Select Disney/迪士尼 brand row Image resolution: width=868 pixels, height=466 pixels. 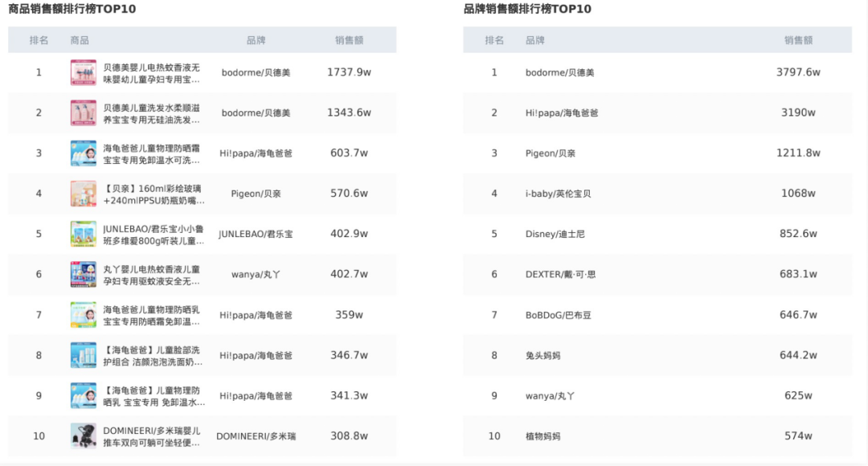pyautogui.click(x=555, y=234)
